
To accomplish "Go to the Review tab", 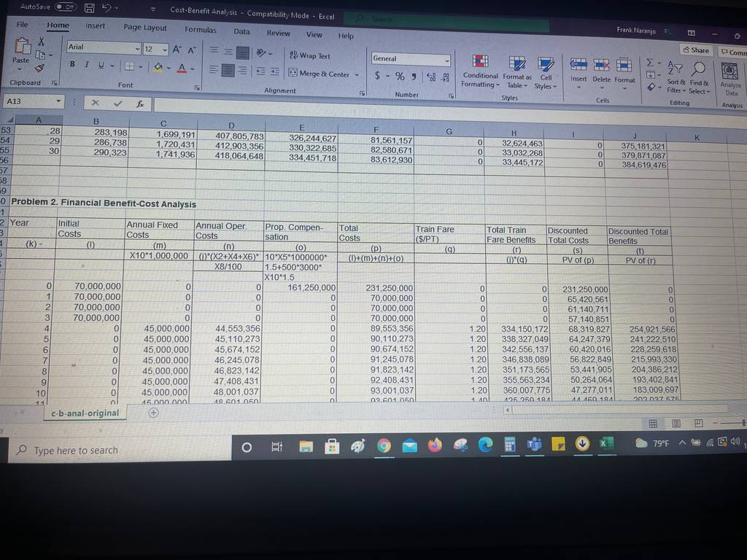I will point(278,33).
